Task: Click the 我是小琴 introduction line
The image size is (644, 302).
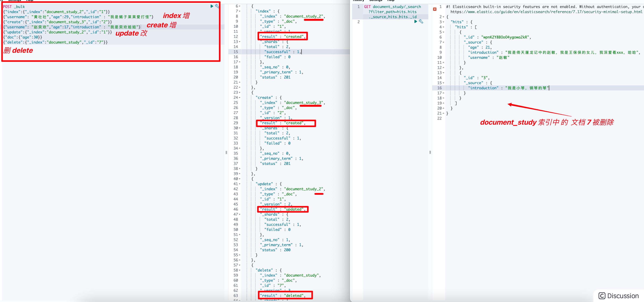Action: (508, 88)
